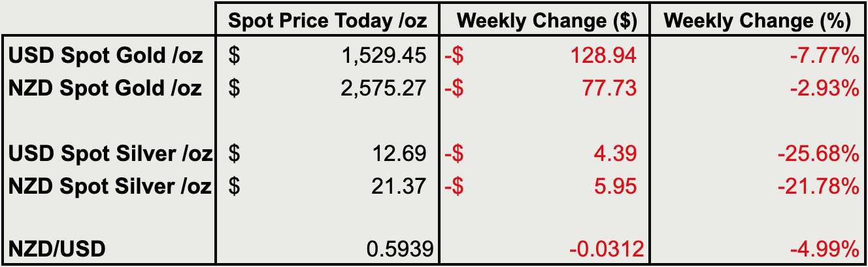The width and height of the screenshot is (868, 267).
Task: Select the Weekly Change (%) header cell
Action: coord(756,22)
